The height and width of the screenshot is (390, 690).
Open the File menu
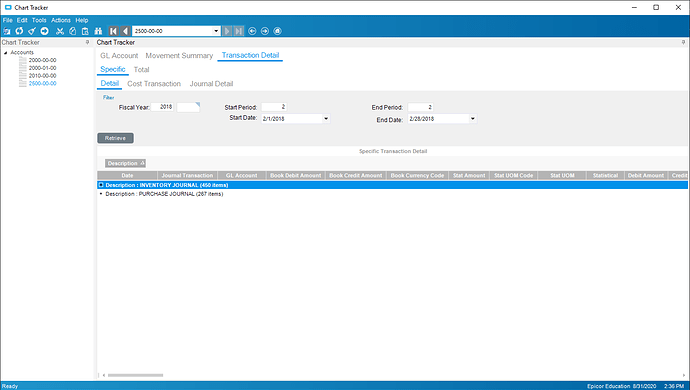(x=7, y=20)
